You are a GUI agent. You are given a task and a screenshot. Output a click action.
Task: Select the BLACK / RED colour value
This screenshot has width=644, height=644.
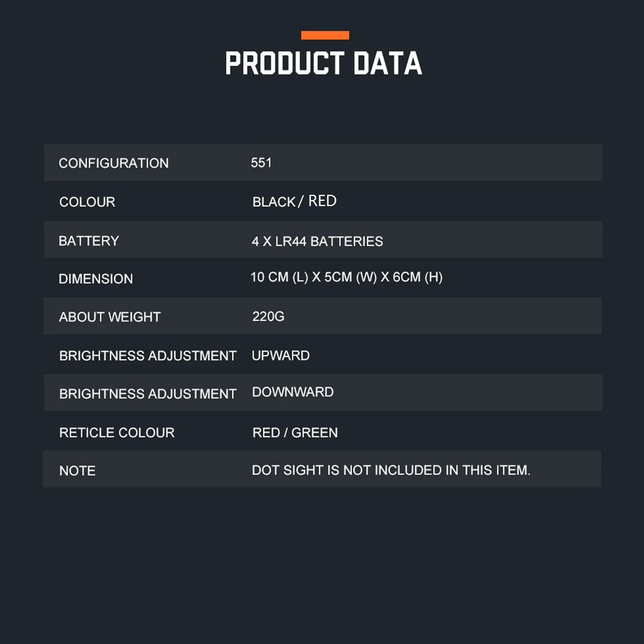click(x=294, y=201)
